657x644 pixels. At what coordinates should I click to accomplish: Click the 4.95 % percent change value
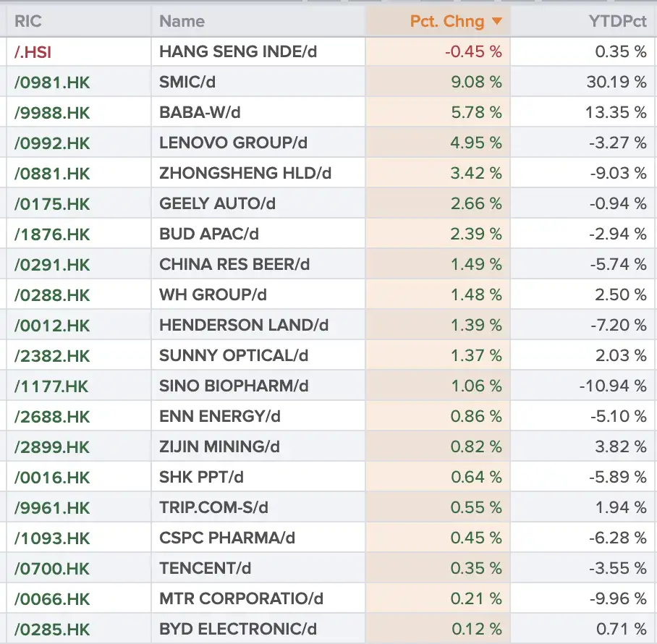click(476, 143)
